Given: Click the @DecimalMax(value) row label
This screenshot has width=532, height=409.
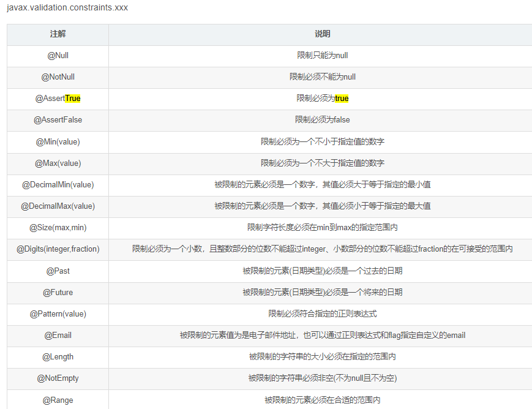Looking at the screenshot, I should [58, 206].
